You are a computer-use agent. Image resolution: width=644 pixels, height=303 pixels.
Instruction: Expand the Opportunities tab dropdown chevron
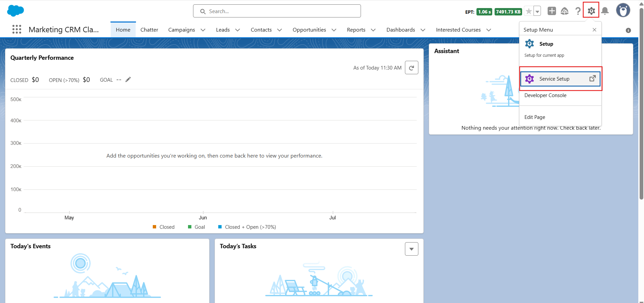click(334, 30)
